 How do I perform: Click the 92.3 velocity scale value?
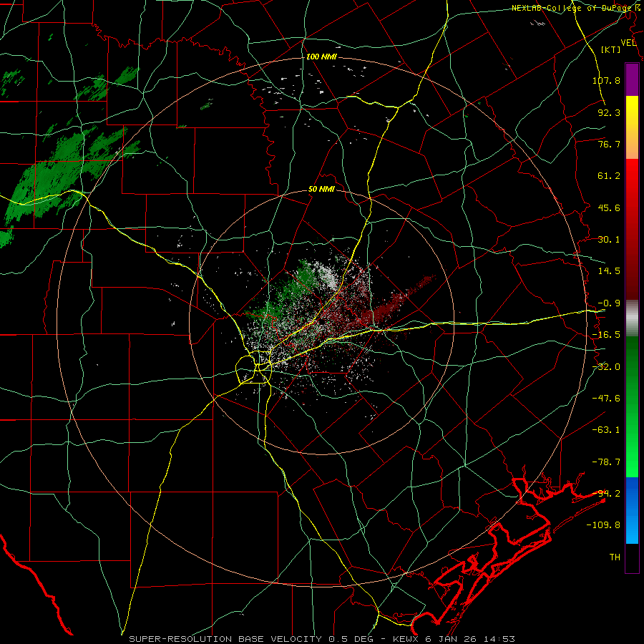pyautogui.click(x=609, y=112)
